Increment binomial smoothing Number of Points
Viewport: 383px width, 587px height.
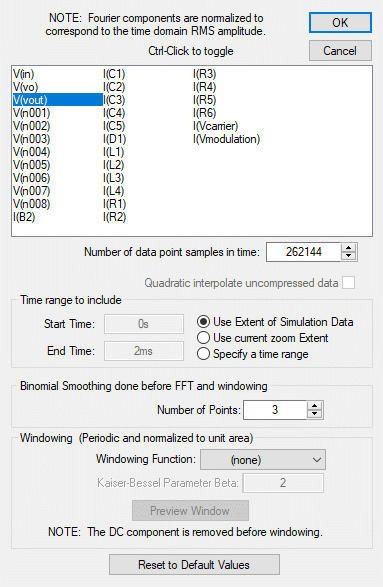[314, 405]
